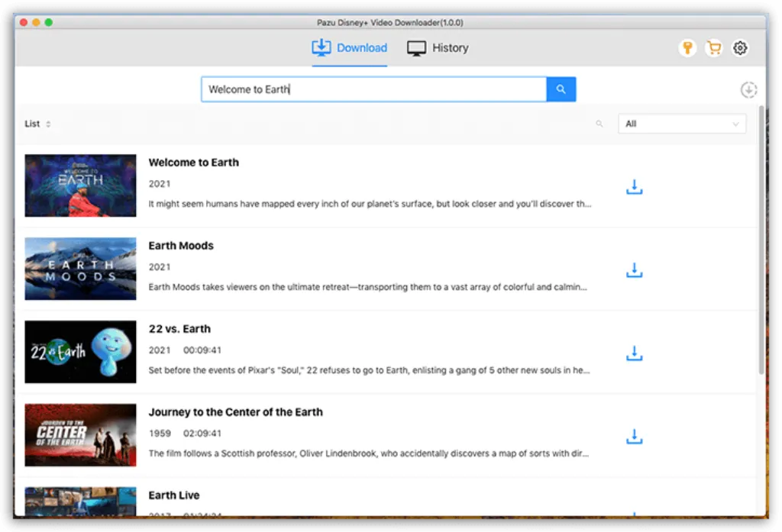Switch to the History tab
The width and height of the screenshot is (782, 532).
click(x=438, y=48)
